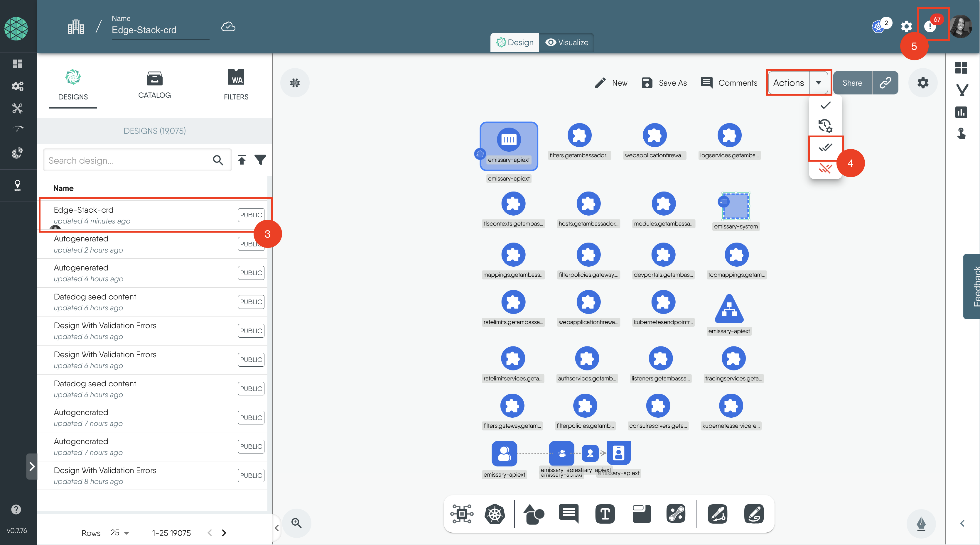Switch to the Visualize mode tab
The width and height of the screenshot is (980, 545).
pyautogui.click(x=567, y=42)
